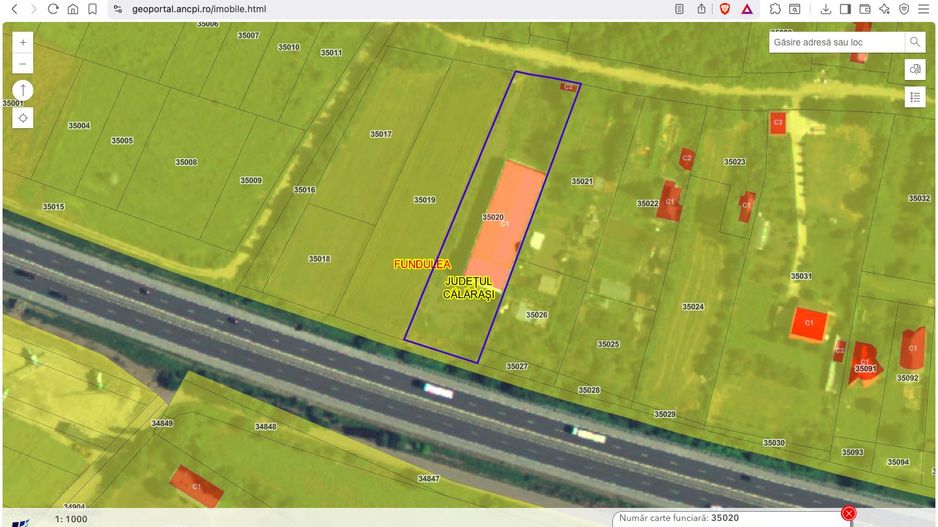938x527 pixels.
Task: Bookmark the current page
Action: tap(93, 9)
